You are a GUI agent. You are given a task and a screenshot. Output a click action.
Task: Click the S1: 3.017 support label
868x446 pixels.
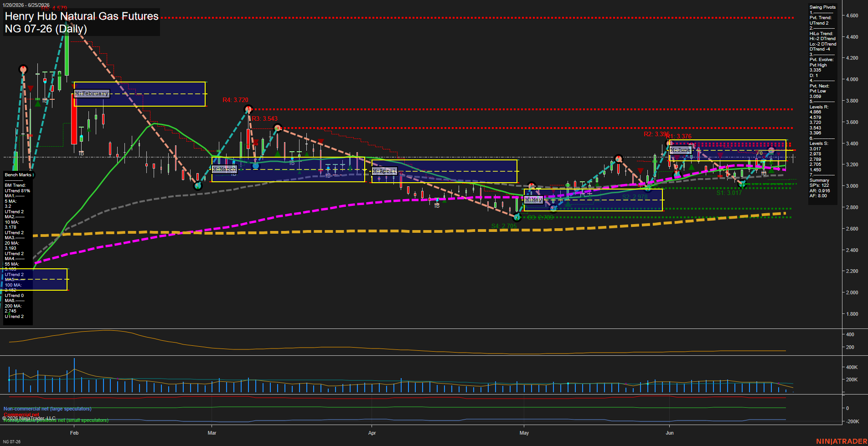[729, 193]
